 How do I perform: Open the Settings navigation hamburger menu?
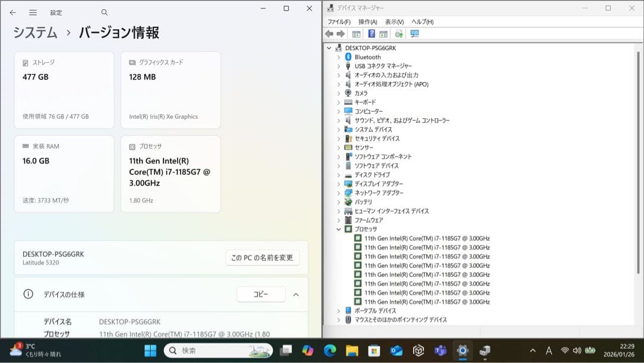tap(33, 12)
